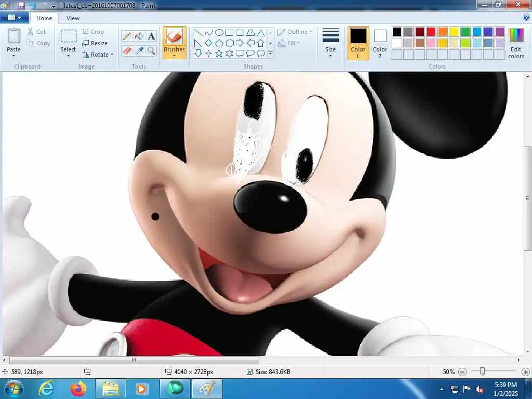Open Customize Quick Access Toolbar arrow

click(x=54, y=6)
